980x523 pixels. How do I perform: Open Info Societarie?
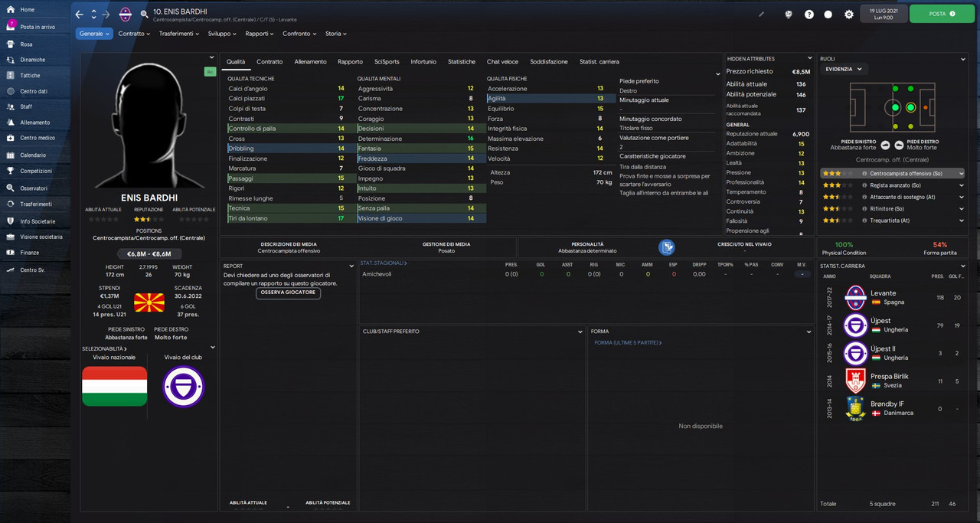pyautogui.click(x=38, y=221)
